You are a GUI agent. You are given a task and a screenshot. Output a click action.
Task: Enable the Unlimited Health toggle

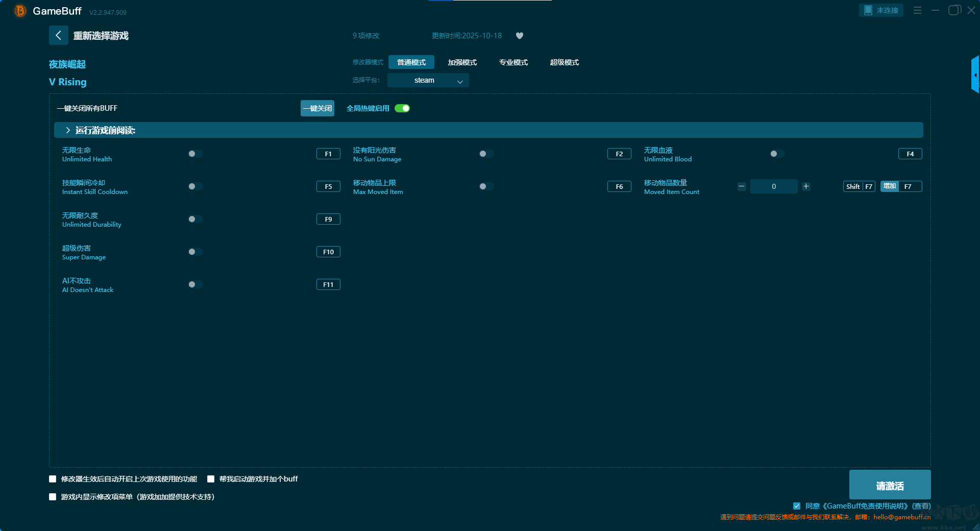tap(195, 154)
